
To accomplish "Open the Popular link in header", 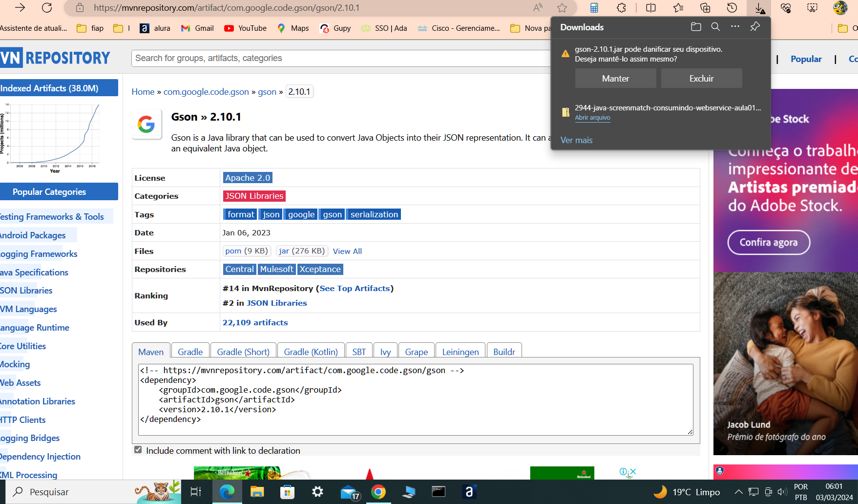I will (806, 59).
